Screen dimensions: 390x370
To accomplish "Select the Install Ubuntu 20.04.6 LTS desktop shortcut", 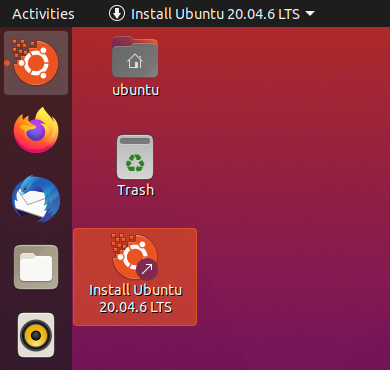I will [135, 277].
